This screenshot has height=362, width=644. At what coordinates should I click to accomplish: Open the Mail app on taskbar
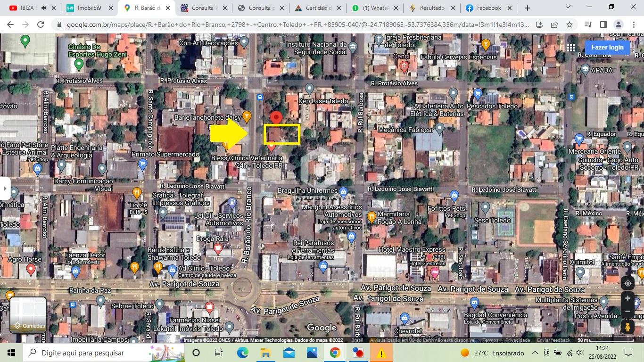(289, 353)
